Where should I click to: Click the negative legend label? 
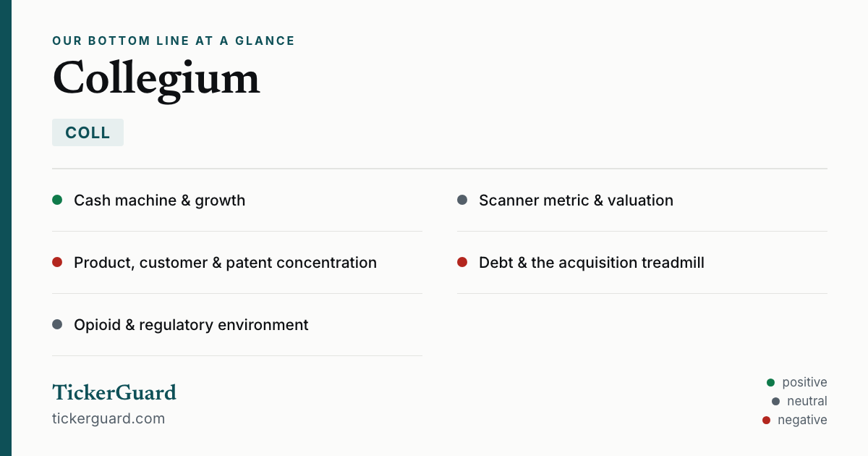pos(802,420)
